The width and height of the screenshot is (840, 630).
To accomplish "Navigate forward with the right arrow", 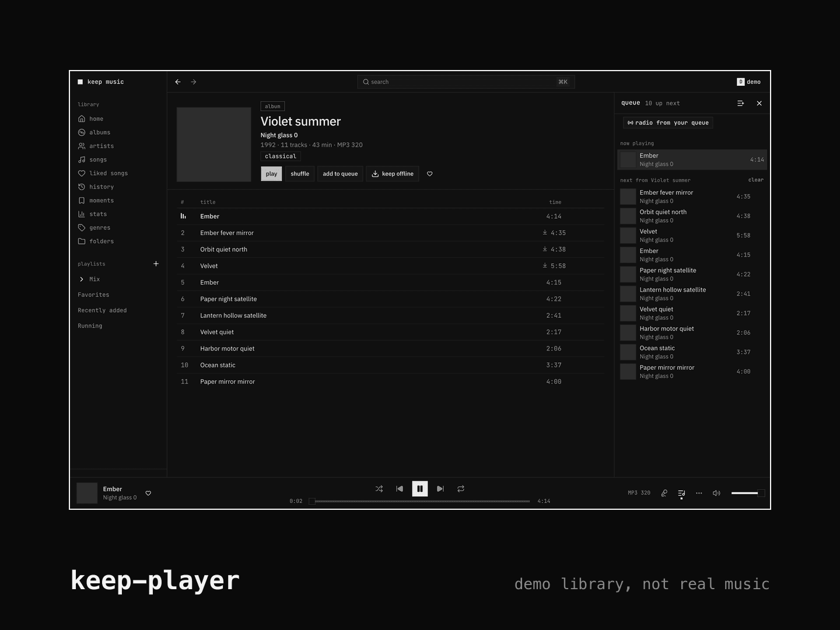I will click(x=194, y=82).
